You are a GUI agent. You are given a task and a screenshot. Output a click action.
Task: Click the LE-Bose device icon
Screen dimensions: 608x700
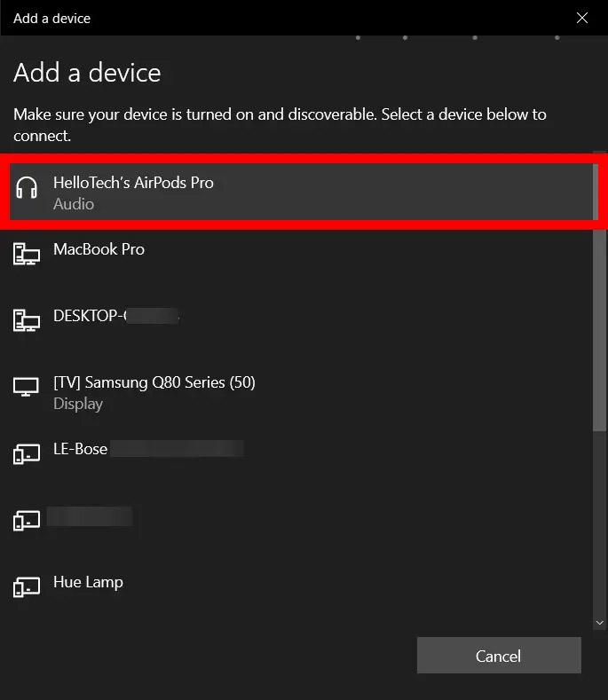pyautogui.click(x=27, y=454)
